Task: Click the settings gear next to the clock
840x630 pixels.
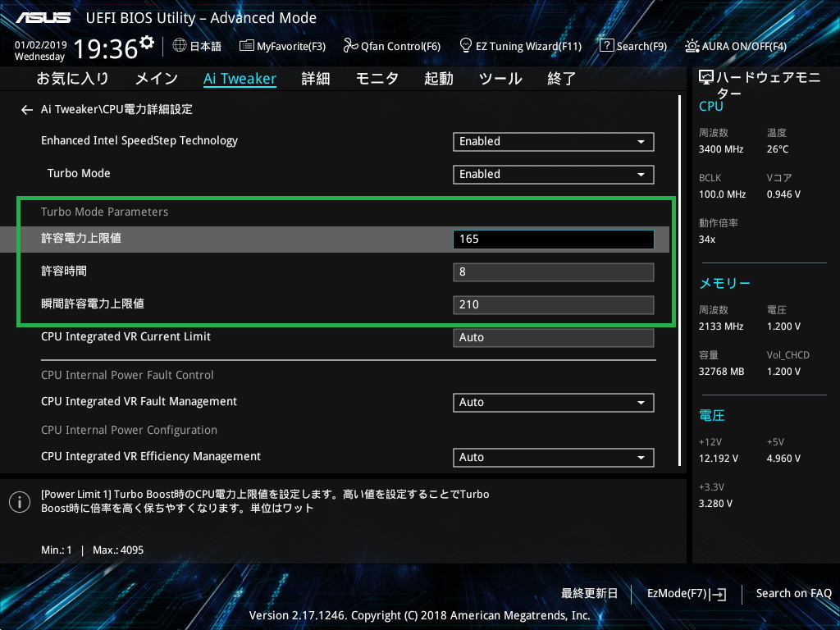Action: click(147, 43)
